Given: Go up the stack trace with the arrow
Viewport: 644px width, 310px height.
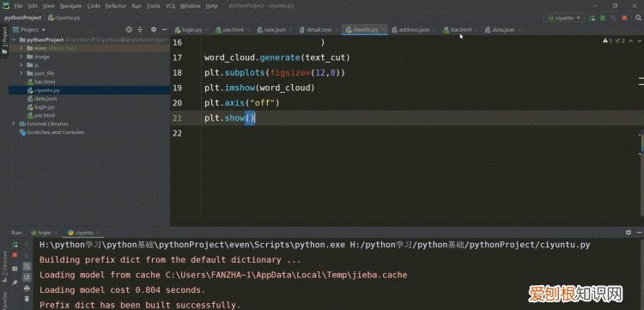Looking at the screenshot, I should pos(27,245).
